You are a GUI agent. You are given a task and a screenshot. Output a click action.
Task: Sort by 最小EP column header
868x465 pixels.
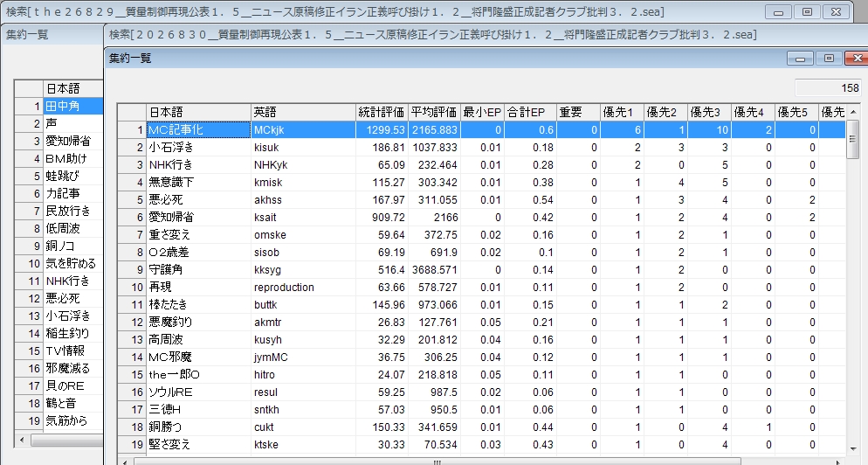click(x=482, y=112)
